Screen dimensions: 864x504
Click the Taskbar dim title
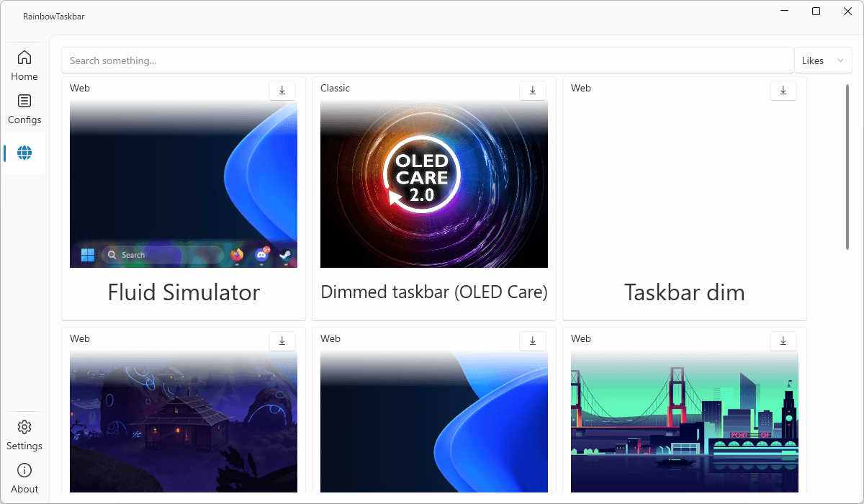click(x=685, y=292)
